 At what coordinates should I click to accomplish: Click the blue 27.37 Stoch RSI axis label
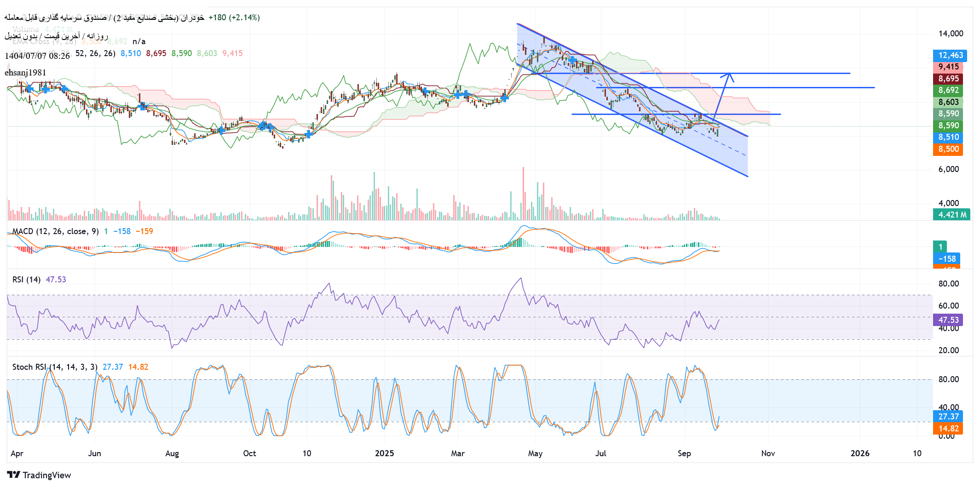pyautogui.click(x=948, y=417)
